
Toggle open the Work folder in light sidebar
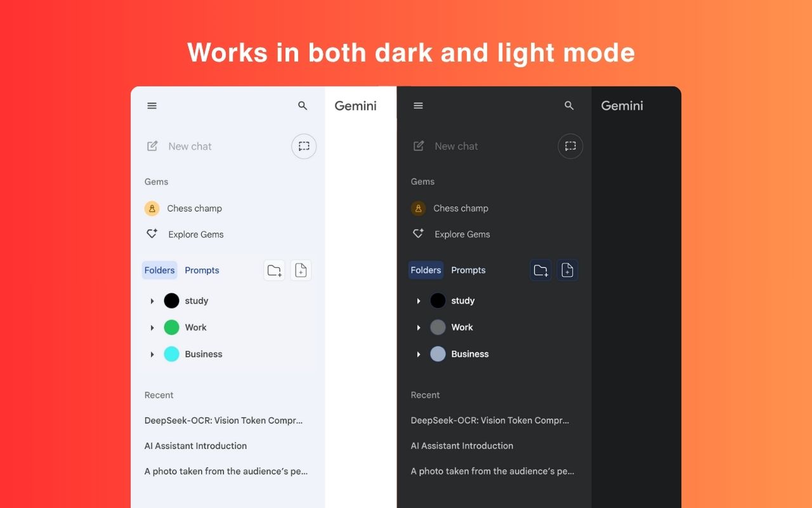click(x=152, y=327)
